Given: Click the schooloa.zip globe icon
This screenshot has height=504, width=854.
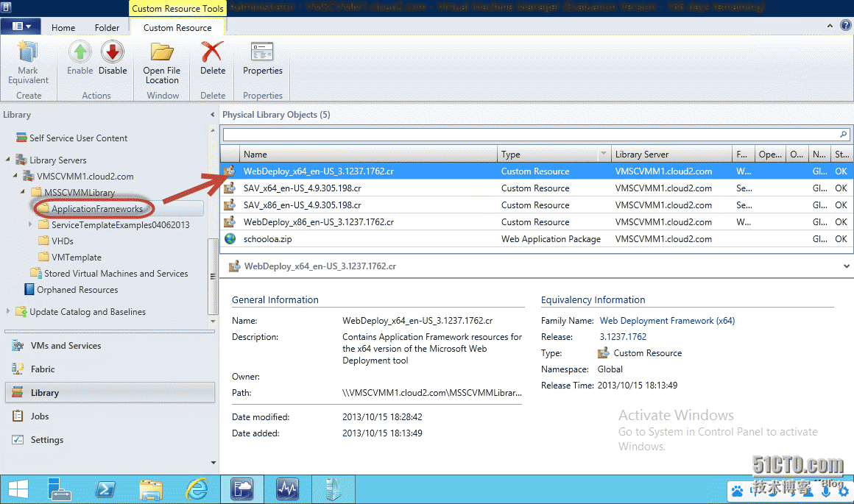Looking at the screenshot, I should click(230, 238).
